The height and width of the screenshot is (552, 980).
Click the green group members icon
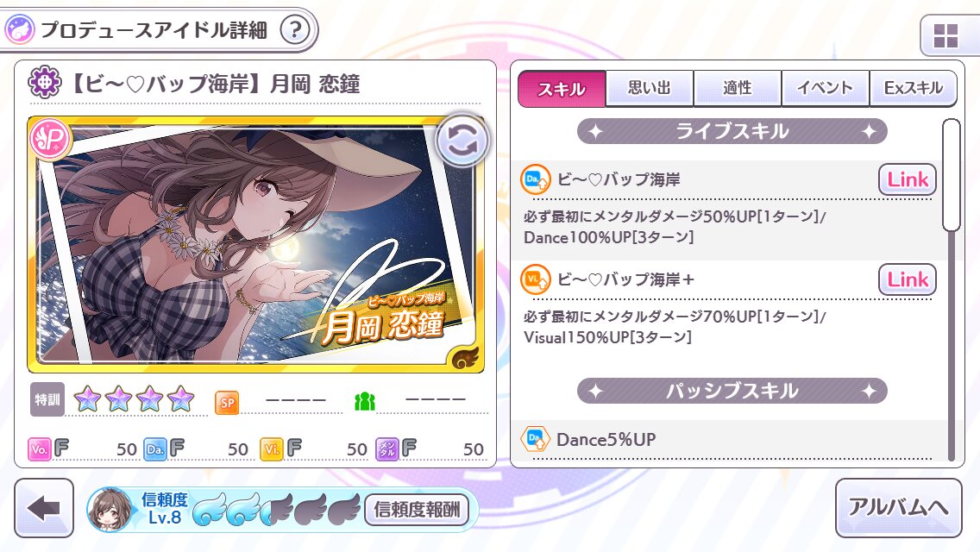[x=364, y=401]
